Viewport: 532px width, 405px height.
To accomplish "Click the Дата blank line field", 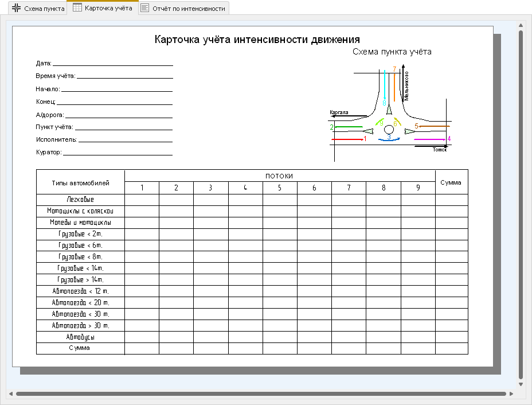I will 113,64.
